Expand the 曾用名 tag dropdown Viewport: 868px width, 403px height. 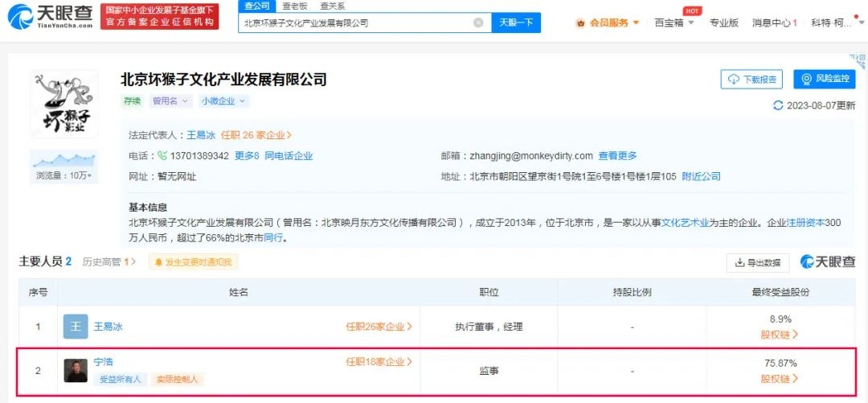tap(170, 101)
